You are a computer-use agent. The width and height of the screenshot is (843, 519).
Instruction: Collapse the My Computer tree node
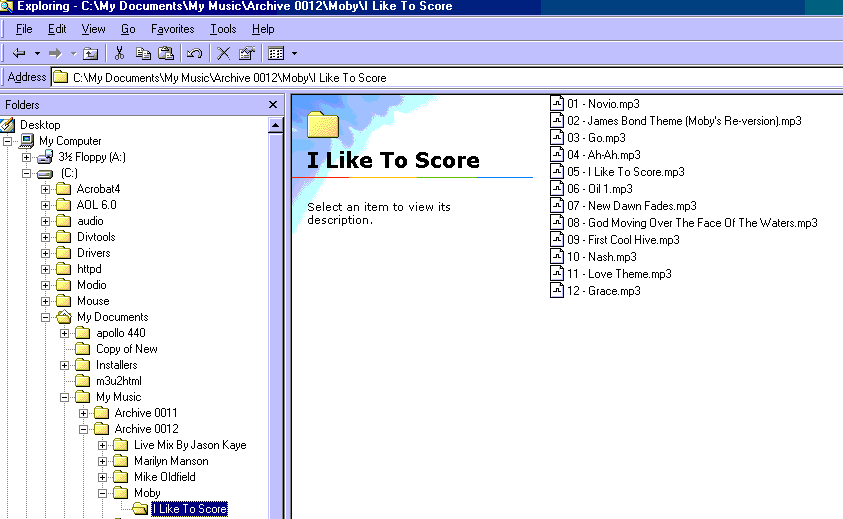coord(8,141)
